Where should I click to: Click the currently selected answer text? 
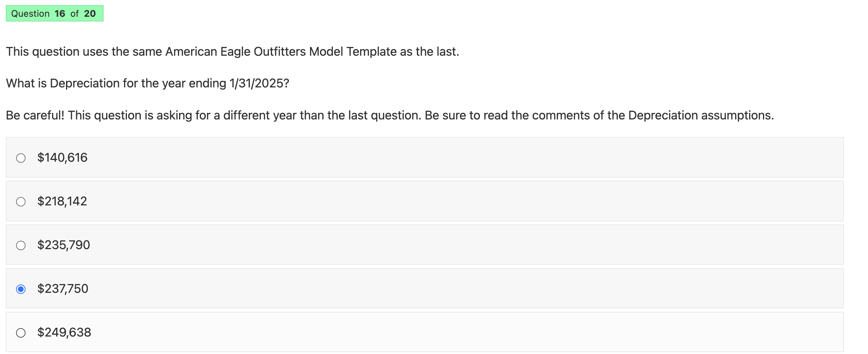(62, 288)
